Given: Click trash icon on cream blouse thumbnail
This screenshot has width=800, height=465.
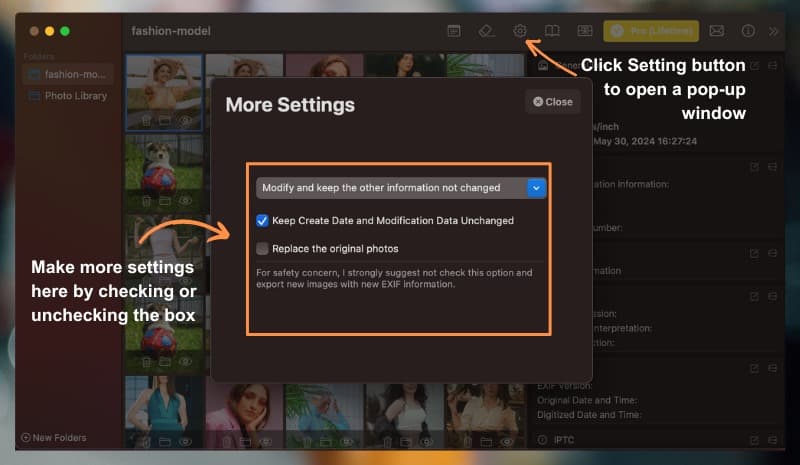Looking at the screenshot, I should click(467, 442).
